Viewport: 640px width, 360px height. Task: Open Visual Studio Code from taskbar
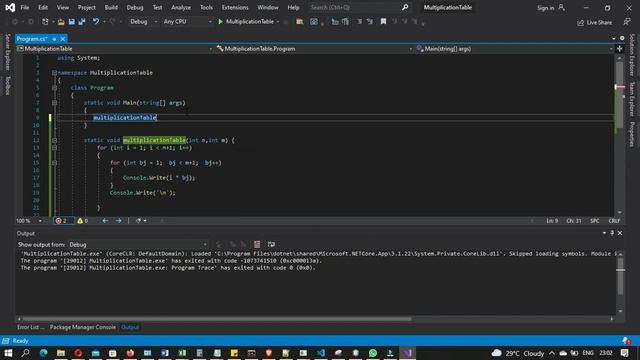pyautogui.click(x=321, y=353)
